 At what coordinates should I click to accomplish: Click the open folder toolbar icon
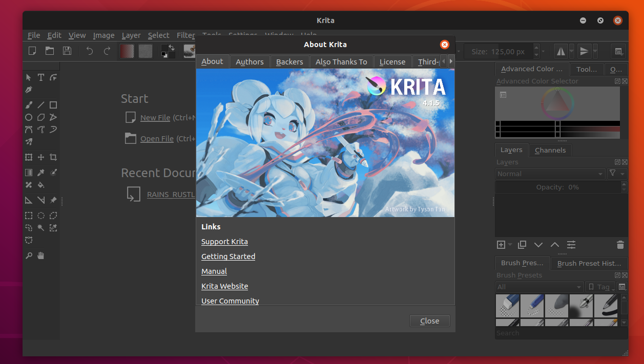click(x=50, y=51)
